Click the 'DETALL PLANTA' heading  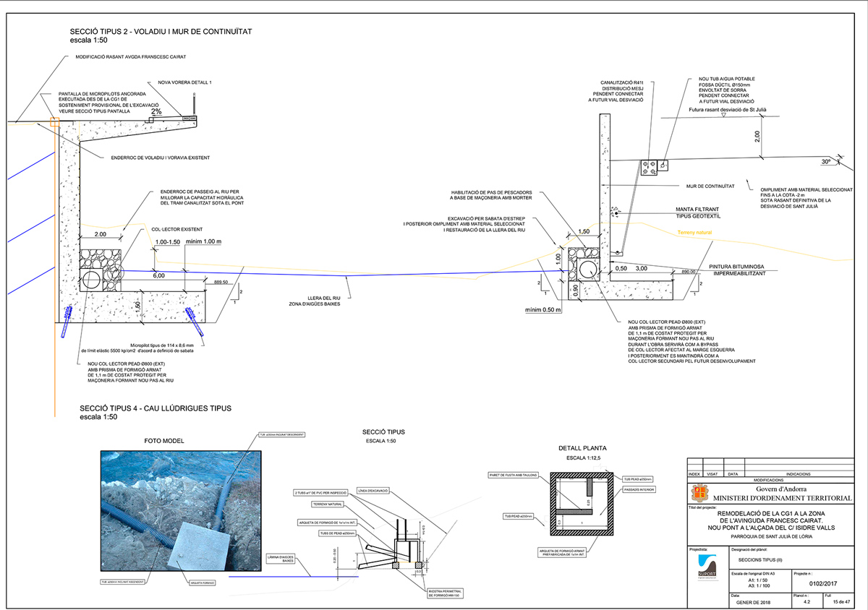582,449
